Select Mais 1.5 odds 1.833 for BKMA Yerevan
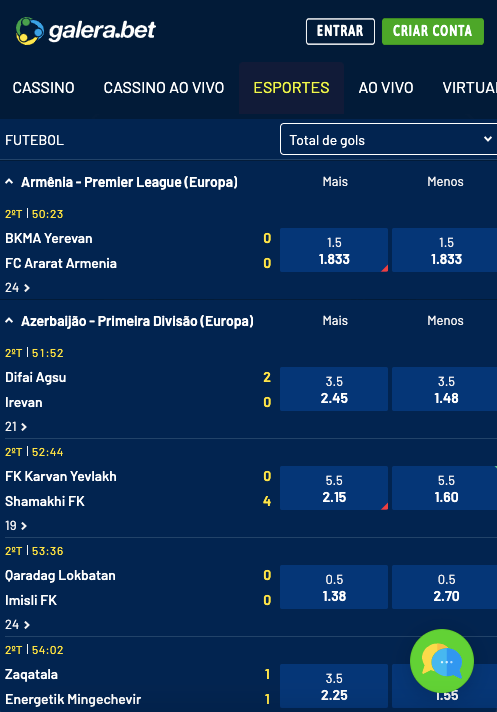 pos(334,250)
